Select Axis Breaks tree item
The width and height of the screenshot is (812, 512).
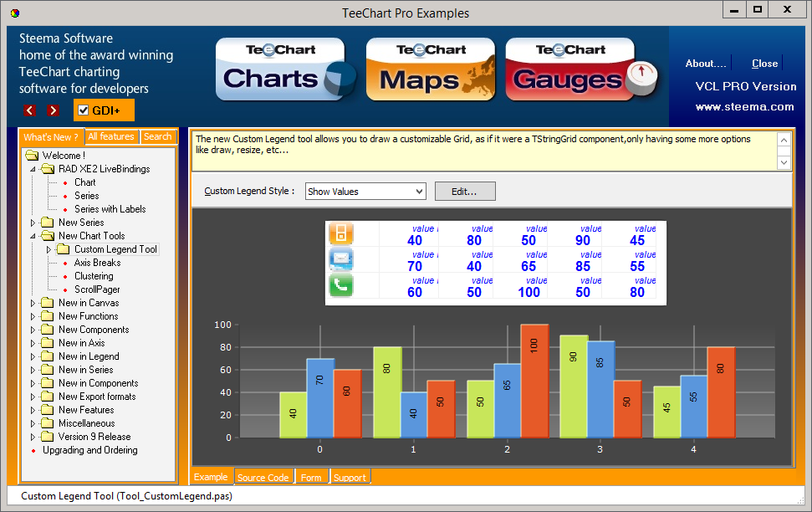point(97,263)
